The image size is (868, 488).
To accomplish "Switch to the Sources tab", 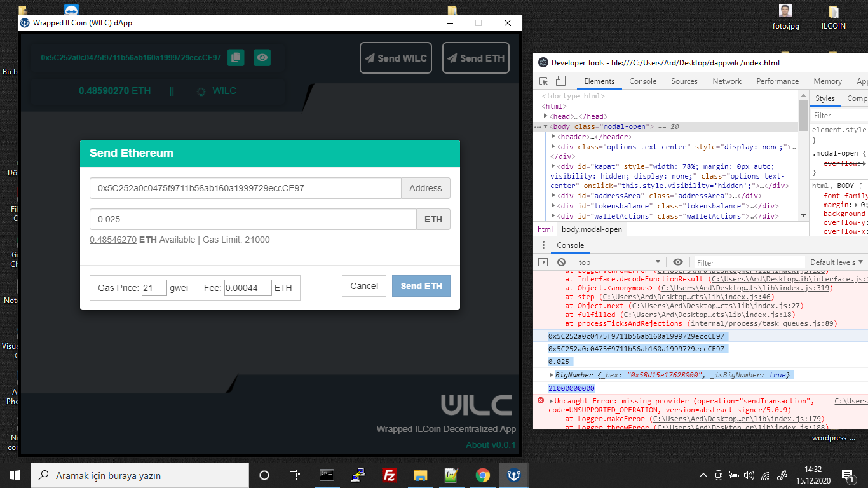I will coord(684,81).
